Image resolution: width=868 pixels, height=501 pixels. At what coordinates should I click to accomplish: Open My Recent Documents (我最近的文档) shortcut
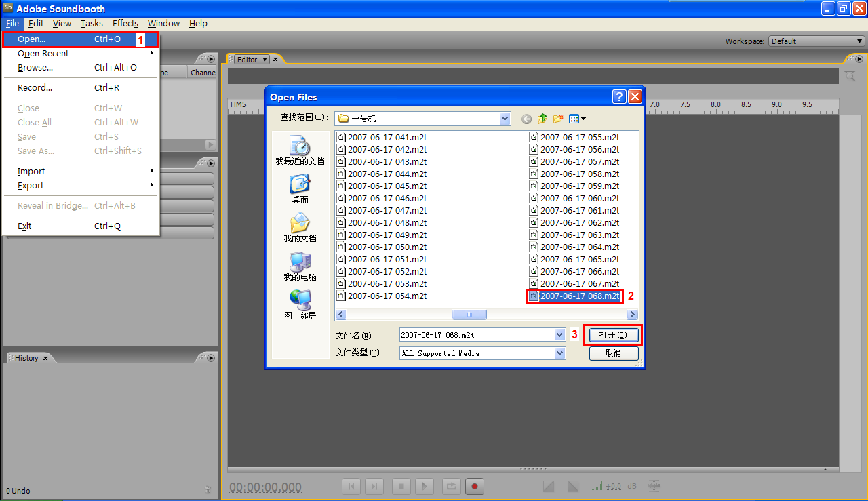click(x=300, y=151)
